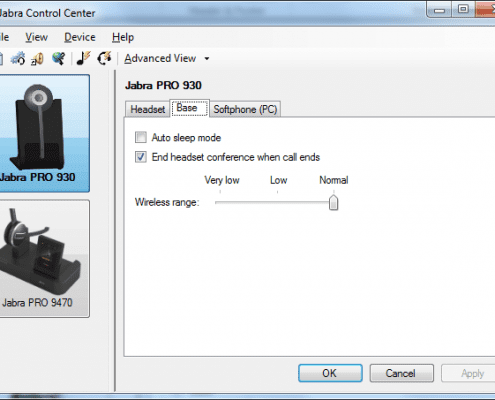Click the Wireless range label
495x400 pixels.
point(167,202)
